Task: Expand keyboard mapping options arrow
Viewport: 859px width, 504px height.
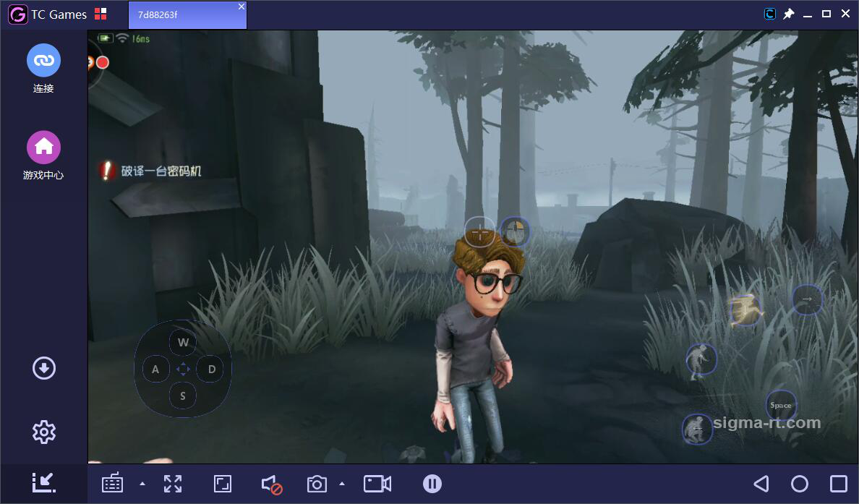Action: click(x=142, y=484)
